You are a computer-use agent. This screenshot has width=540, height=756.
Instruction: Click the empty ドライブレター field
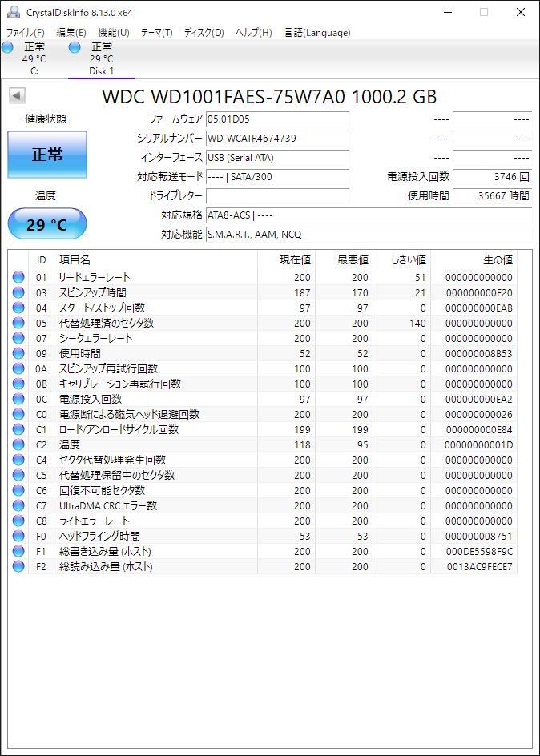coord(277,195)
